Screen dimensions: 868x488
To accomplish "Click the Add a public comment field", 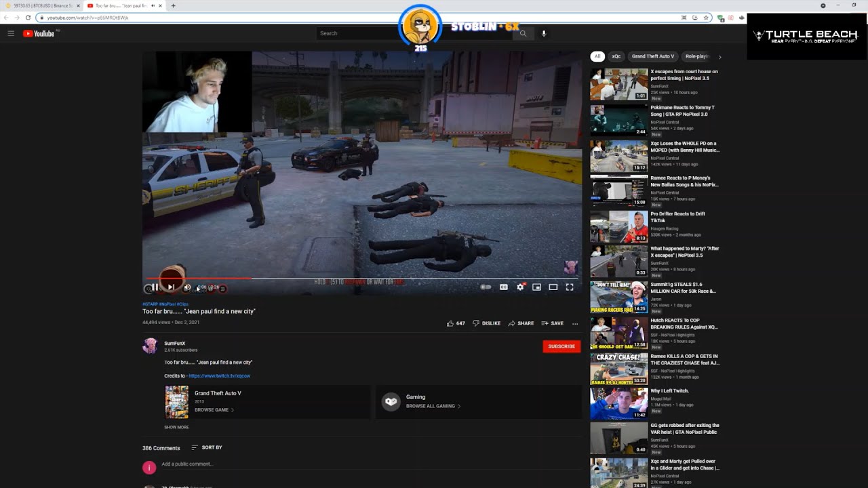I will (187, 464).
